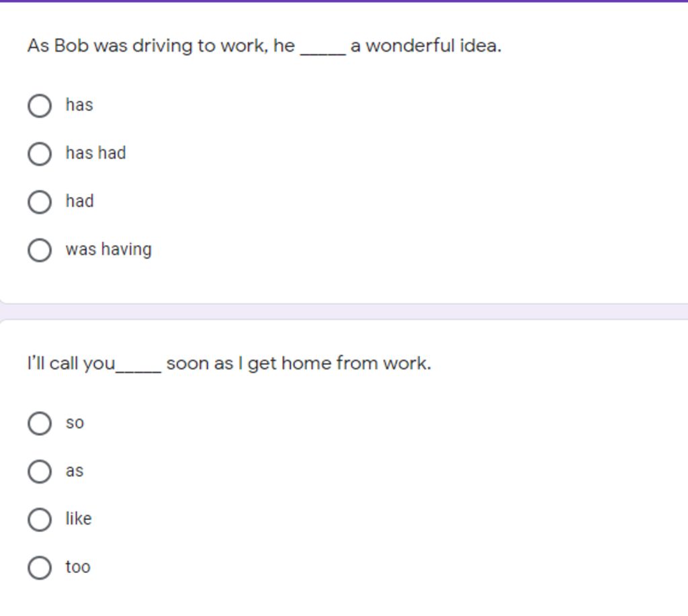Click the 'was having' label text

pos(108,250)
